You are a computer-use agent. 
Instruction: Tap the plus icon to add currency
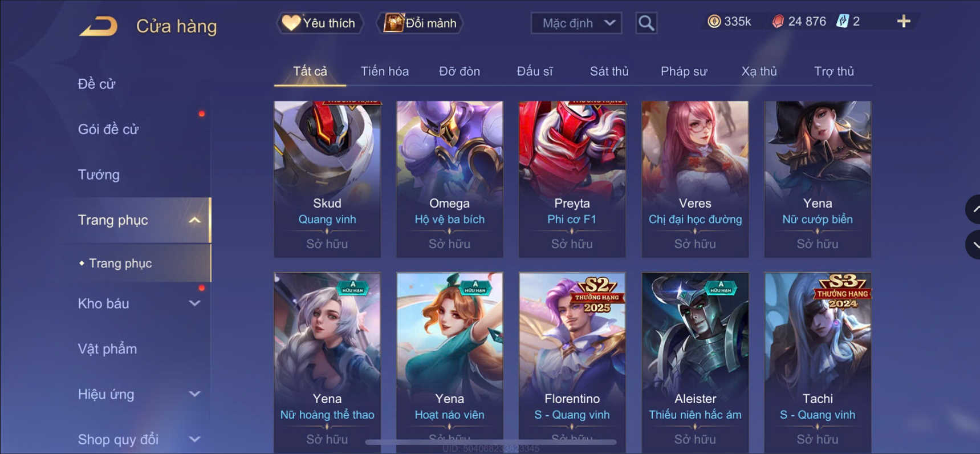pos(904,22)
